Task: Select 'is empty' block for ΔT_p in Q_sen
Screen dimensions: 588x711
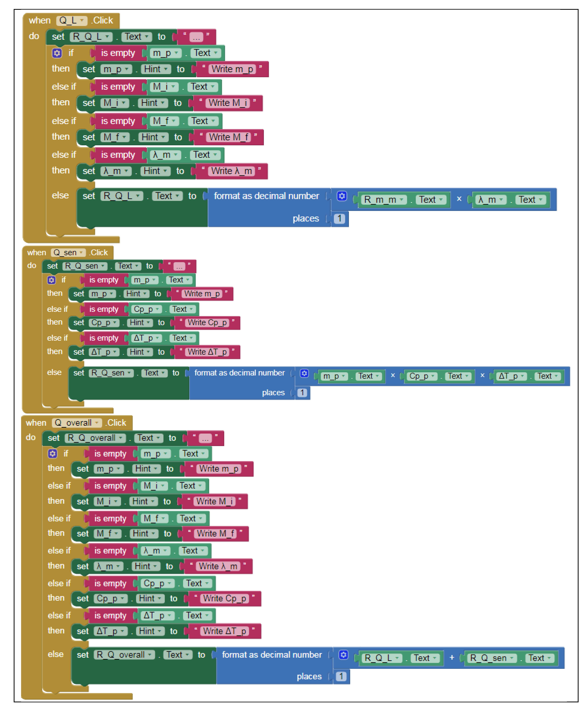Action: click(104, 338)
